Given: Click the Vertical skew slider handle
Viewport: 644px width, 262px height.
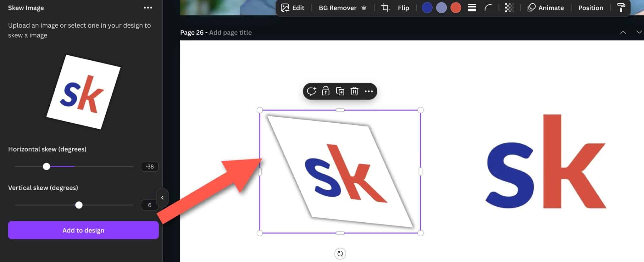Looking at the screenshot, I should pyautogui.click(x=79, y=205).
